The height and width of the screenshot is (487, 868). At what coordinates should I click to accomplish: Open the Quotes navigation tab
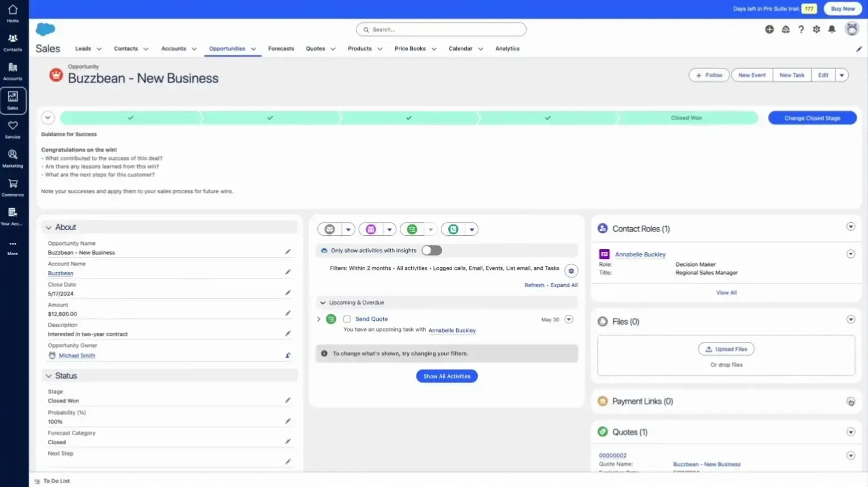point(316,49)
